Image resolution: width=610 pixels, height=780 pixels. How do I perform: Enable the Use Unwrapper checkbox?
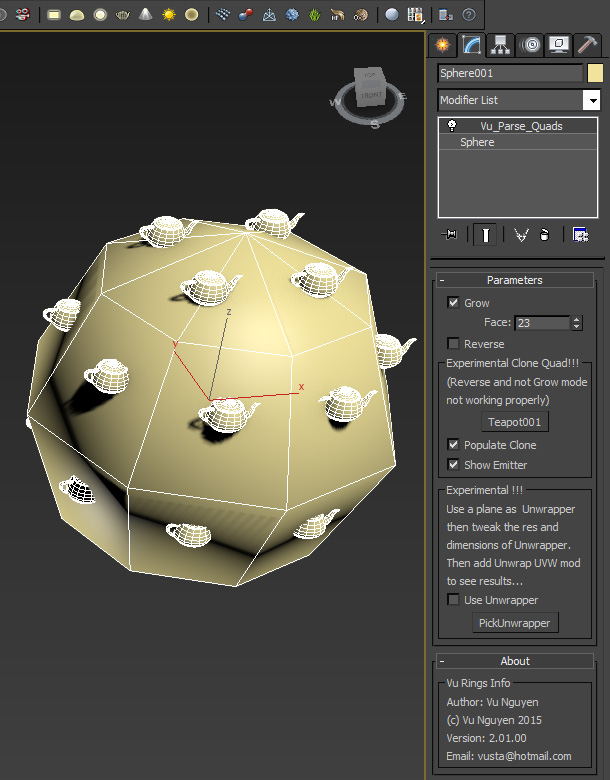click(454, 600)
